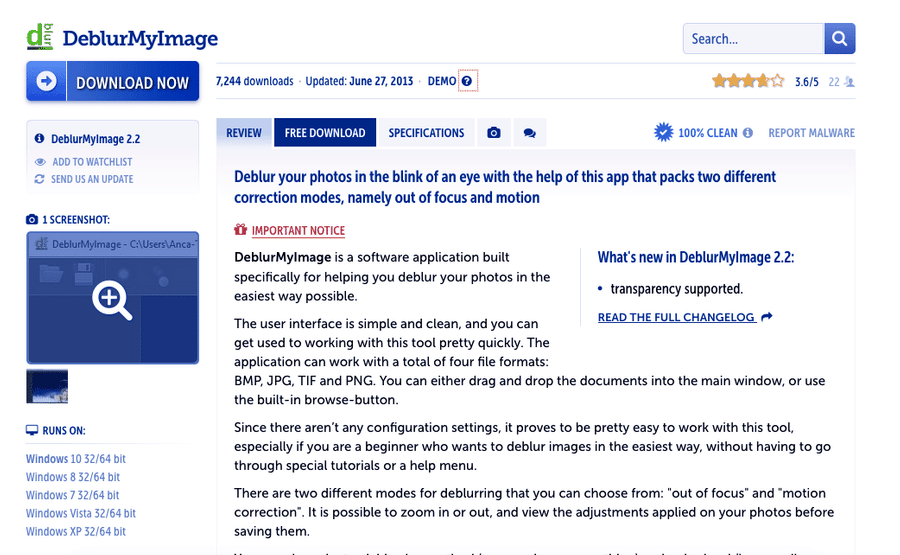Screen dimensions: 900x555
Task: Click the 7,244 downloads text
Action: (x=254, y=81)
